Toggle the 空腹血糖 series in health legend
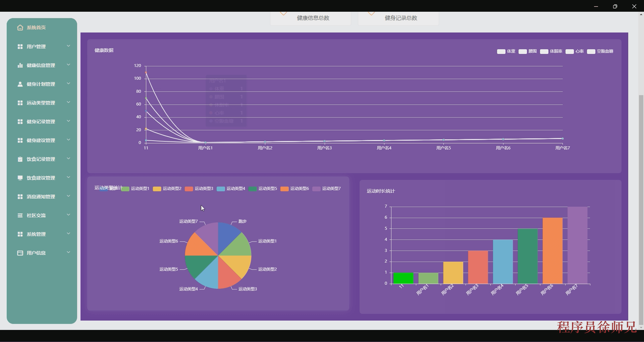 pos(600,51)
